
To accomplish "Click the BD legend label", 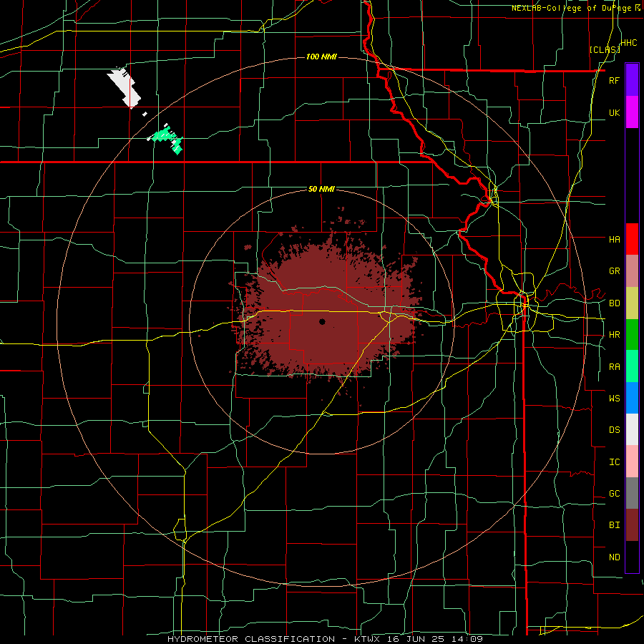I will [x=614, y=303].
